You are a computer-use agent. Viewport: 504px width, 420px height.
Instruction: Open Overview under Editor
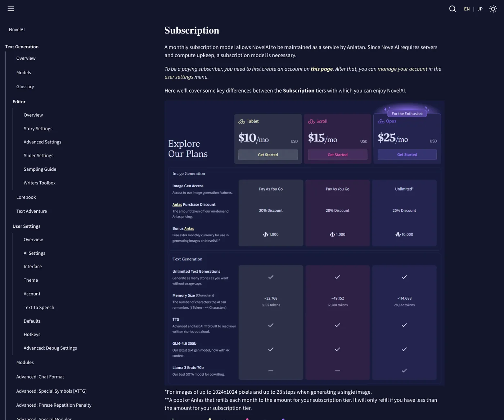pyautogui.click(x=33, y=115)
